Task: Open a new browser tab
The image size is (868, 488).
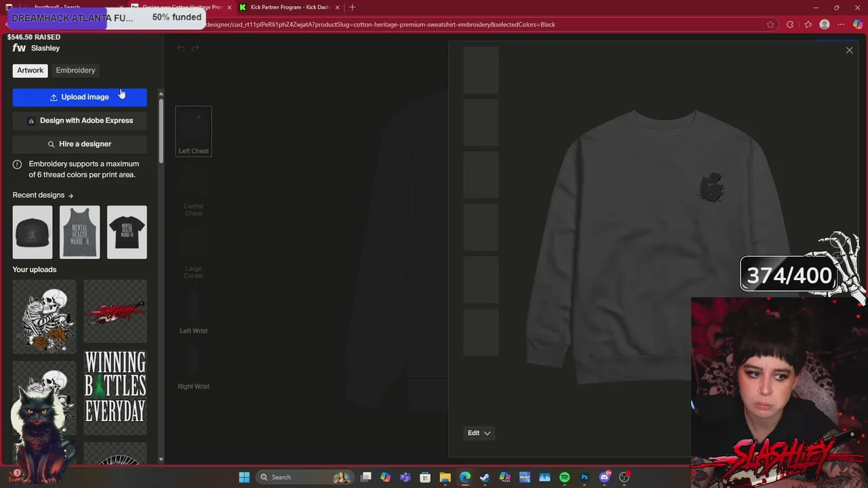Action: tap(352, 7)
